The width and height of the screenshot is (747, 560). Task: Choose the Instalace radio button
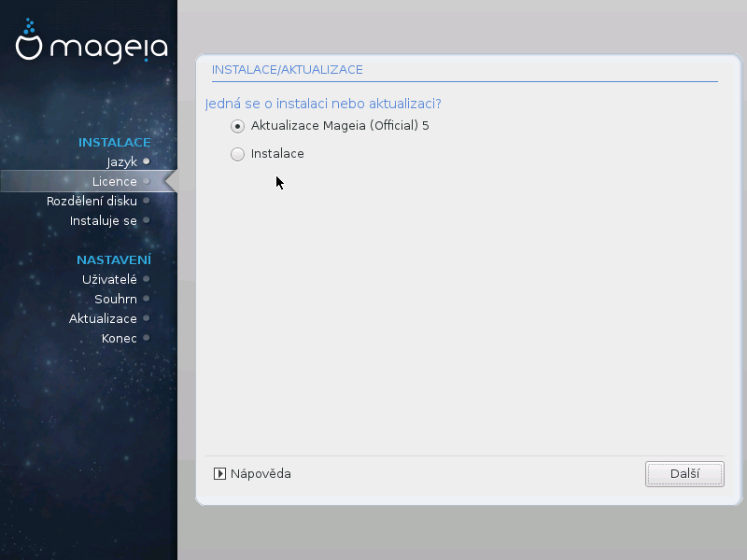click(237, 154)
